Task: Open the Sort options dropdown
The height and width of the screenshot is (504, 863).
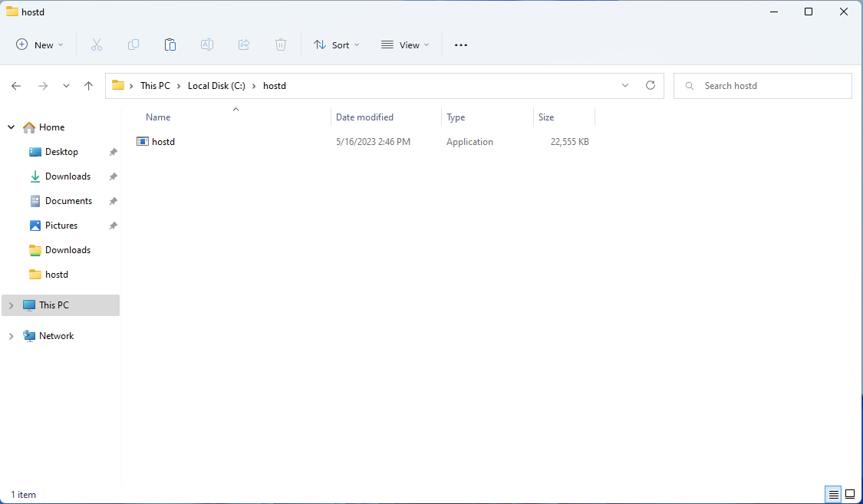Action: 336,45
